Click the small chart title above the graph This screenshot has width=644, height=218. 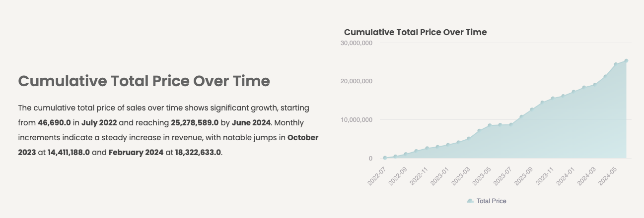(x=415, y=32)
